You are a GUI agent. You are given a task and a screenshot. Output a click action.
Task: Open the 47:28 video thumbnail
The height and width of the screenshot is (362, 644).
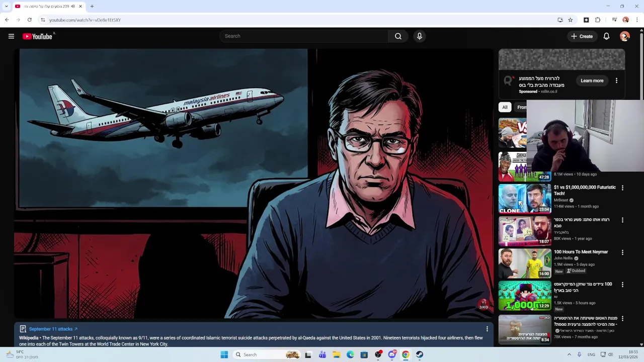point(525,166)
